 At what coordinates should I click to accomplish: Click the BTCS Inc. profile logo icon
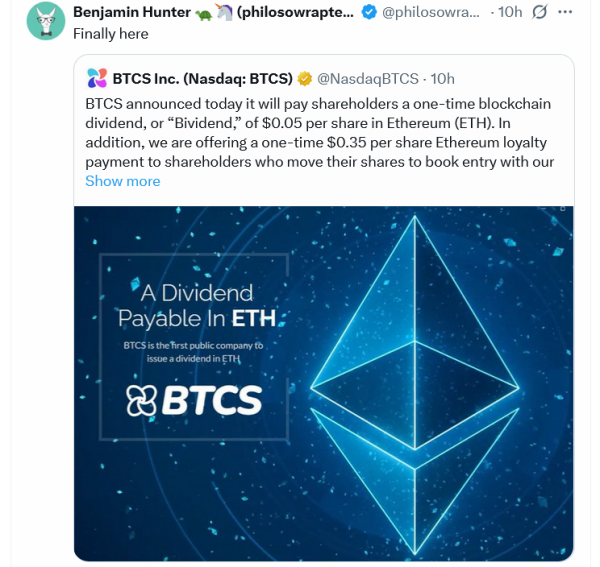coord(97,78)
